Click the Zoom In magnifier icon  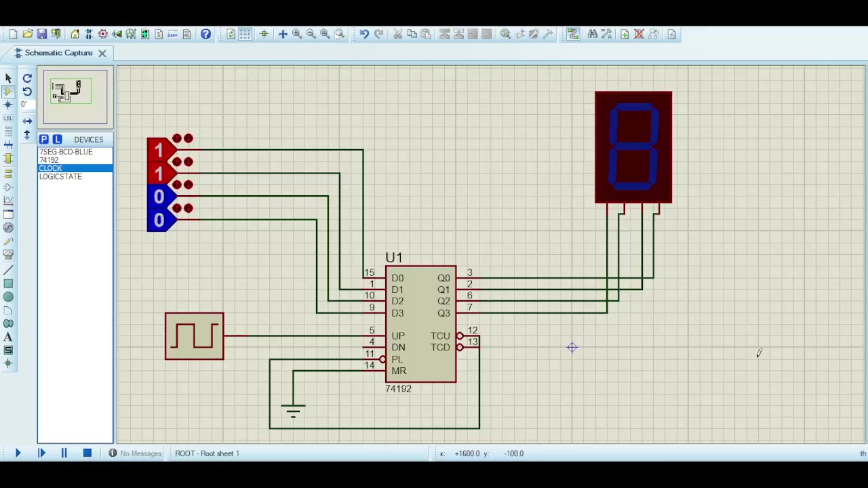pos(297,34)
